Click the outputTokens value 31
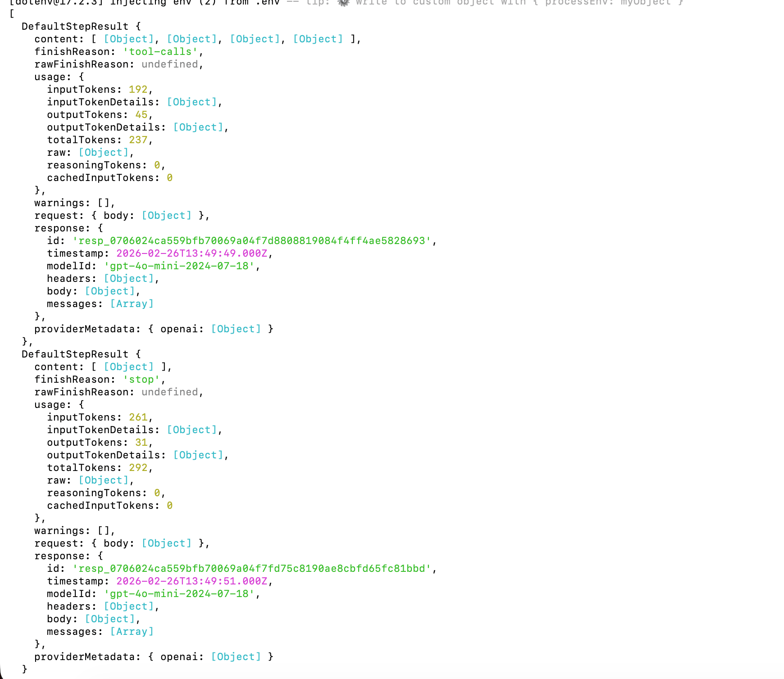Image resolution: width=784 pixels, height=679 pixels. pos(141,443)
